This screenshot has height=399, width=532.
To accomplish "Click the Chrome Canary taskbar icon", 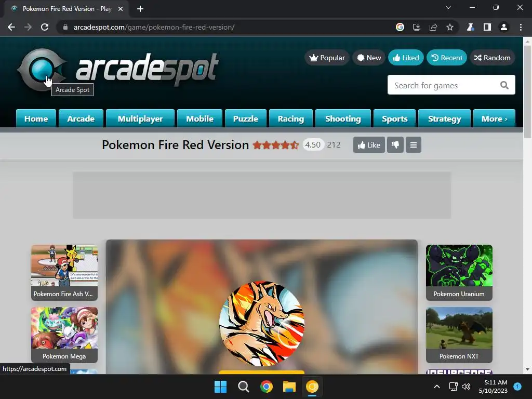I will 312,387.
